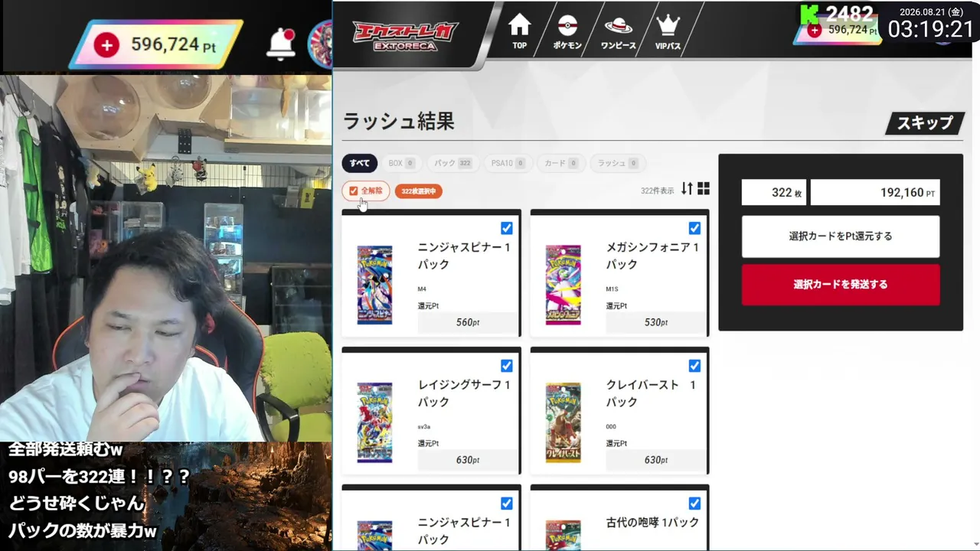The width and height of the screenshot is (980, 551).
Task: Click the ラッシュ結果 heading
Action: pos(399,121)
